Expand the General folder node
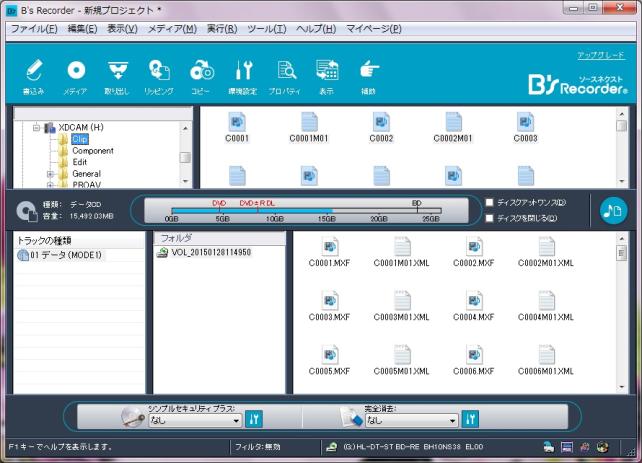Image resolution: width=642 pixels, height=463 pixels. click(50, 174)
